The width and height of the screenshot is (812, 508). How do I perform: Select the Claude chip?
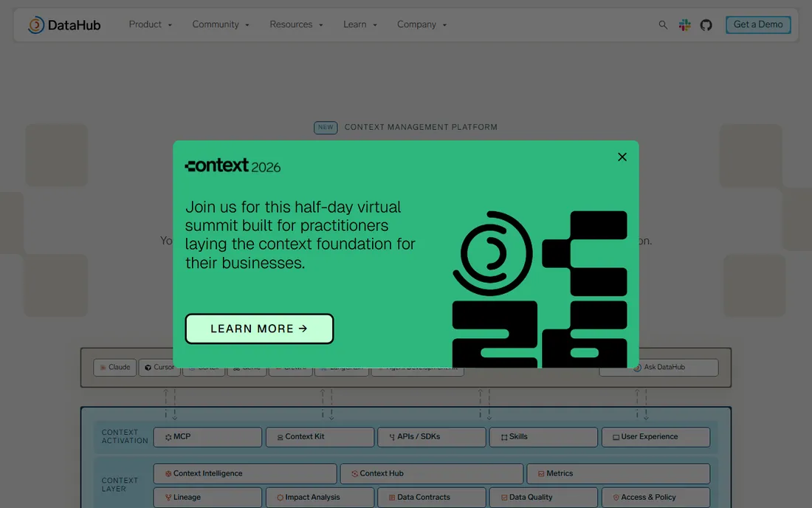(x=115, y=367)
